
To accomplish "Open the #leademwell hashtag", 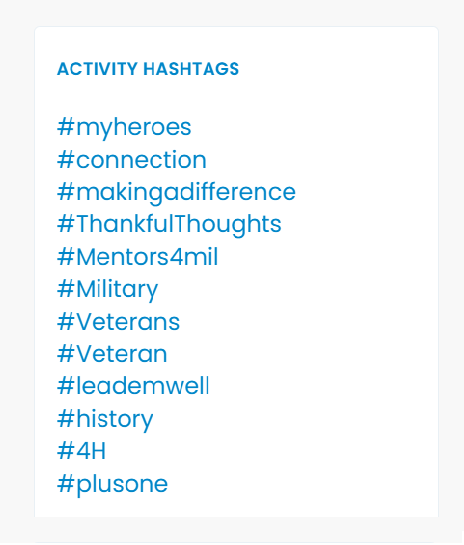I will point(133,386).
